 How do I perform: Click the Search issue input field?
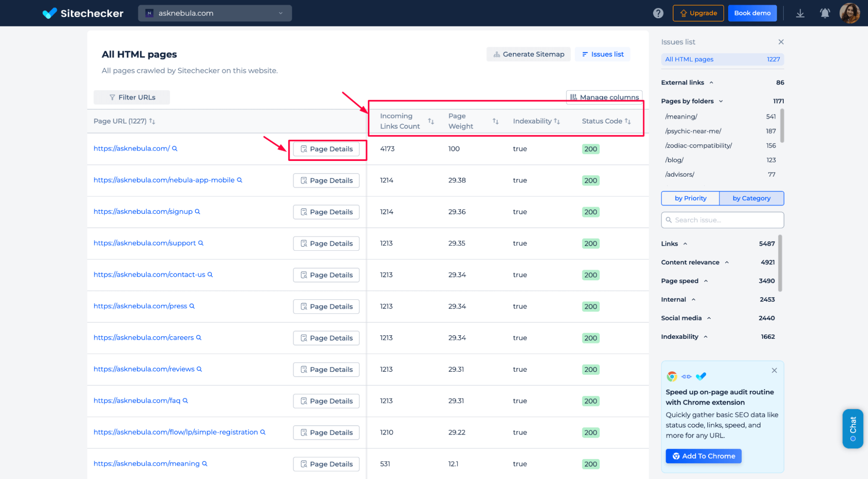723,220
